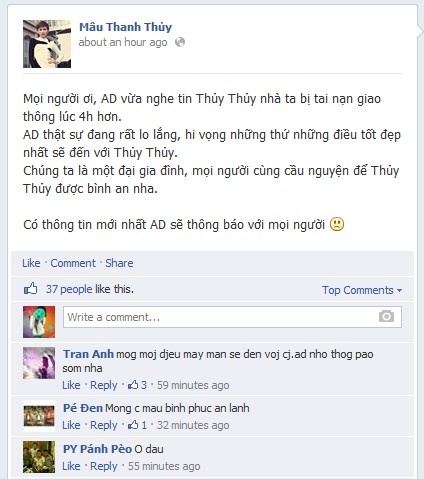Screen dimensions: 424x479
Task: Focus the Write a comment field
Action: tap(232, 317)
